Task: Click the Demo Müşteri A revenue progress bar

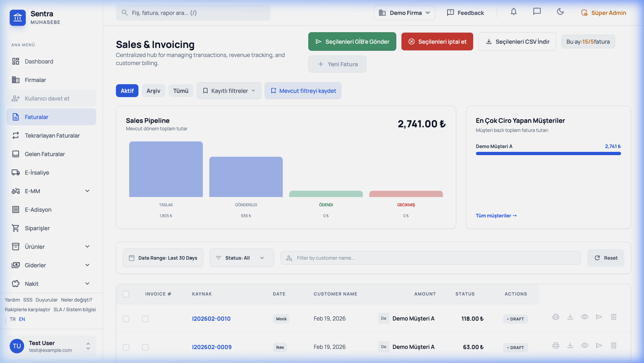Action: pos(548,154)
